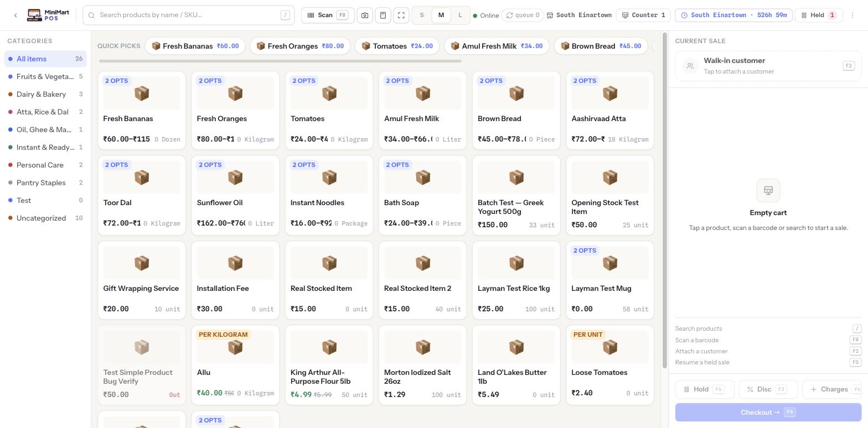Open camera scanner icon
Viewport: 868px width, 428px height.
tap(365, 15)
